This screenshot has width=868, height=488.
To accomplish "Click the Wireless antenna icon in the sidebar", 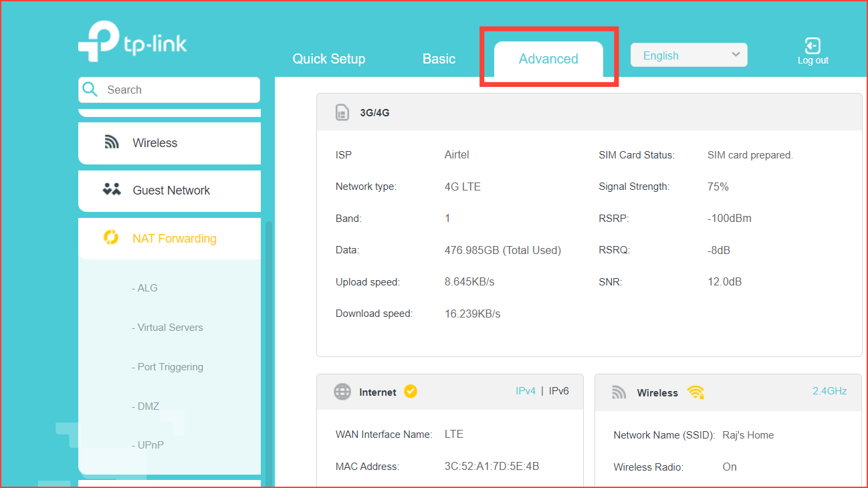I will point(112,141).
